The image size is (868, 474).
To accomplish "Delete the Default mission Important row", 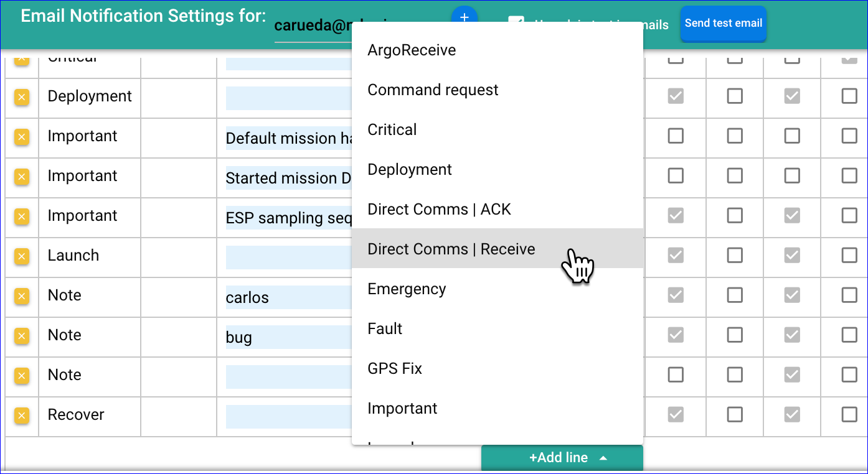I will (22, 137).
